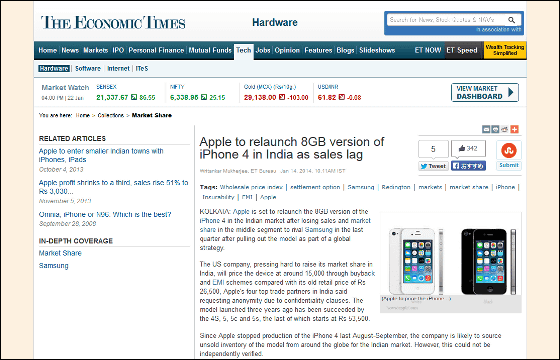Image resolution: width=560 pixels, height=360 pixels.
Task: Click the Gold red down-arrow indicator
Action: coord(282,97)
